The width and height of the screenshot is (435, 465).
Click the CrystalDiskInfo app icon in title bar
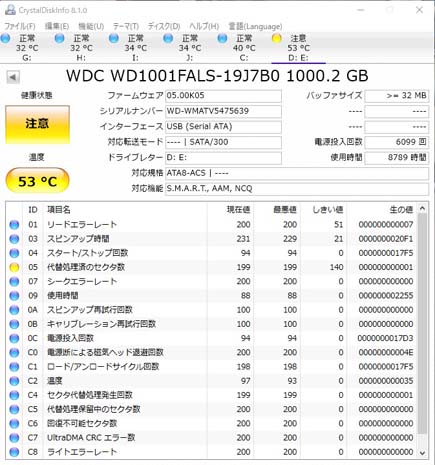click(10, 10)
